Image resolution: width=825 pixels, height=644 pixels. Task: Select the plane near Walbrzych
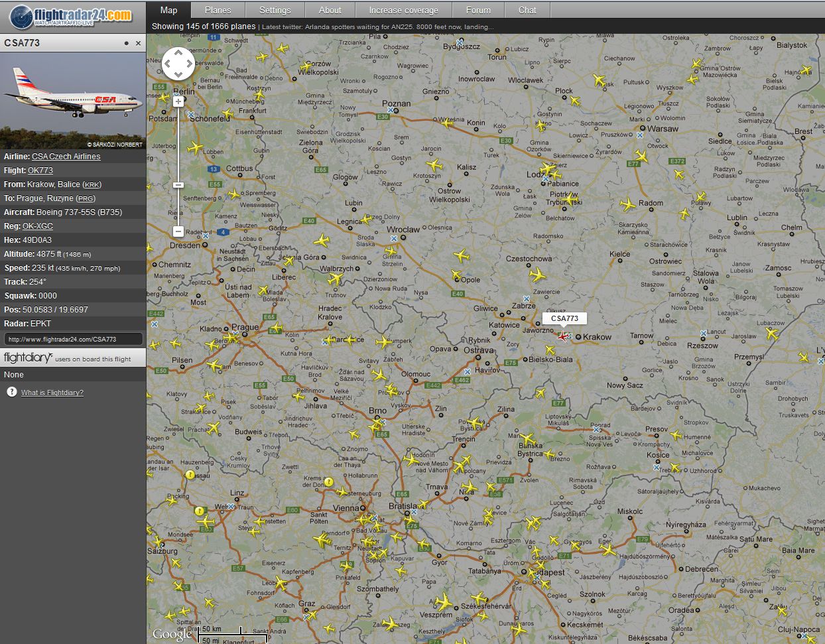pyautogui.click(x=336, y=279)
